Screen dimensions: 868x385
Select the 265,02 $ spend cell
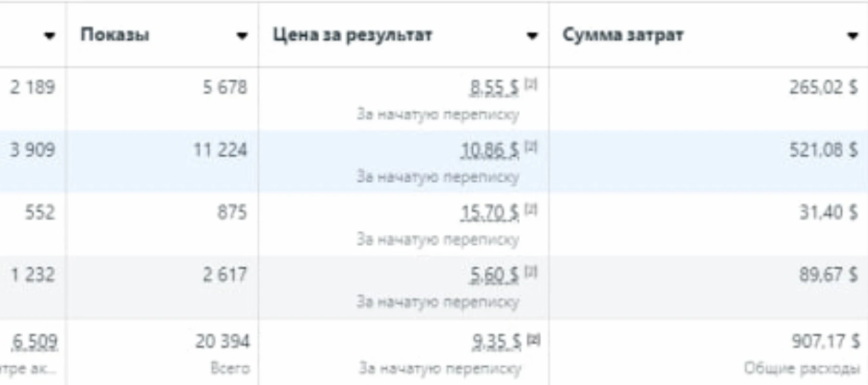[708, 99]
